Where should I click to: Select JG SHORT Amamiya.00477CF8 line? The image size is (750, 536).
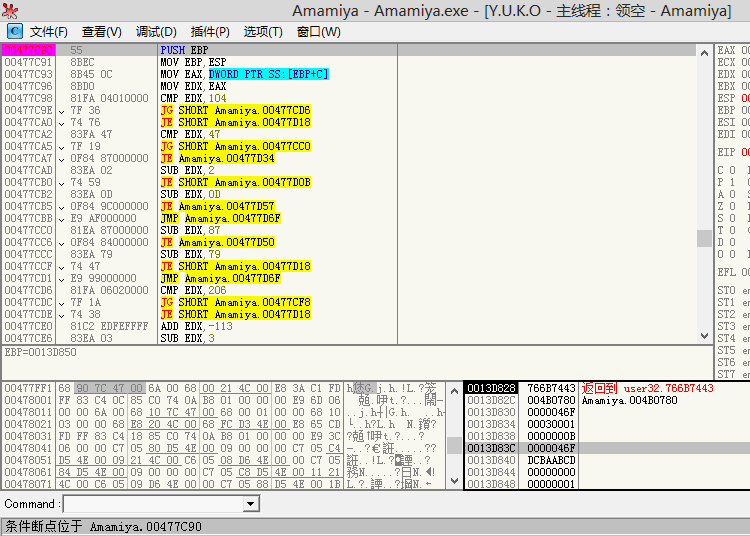coord(235,302)
